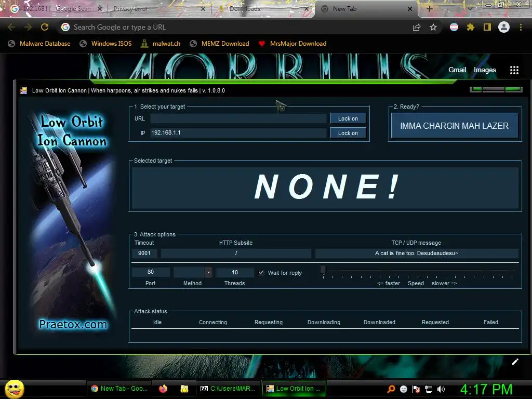Toggle the Wait for reply checkbox
The image size is (532, 399).
click(x=261, y=272)
